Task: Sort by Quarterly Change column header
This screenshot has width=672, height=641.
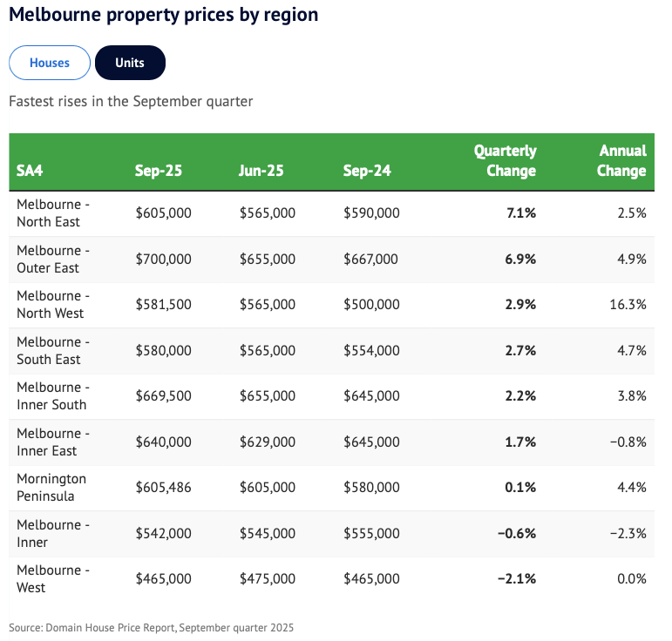Action: (x=505, y=161)
